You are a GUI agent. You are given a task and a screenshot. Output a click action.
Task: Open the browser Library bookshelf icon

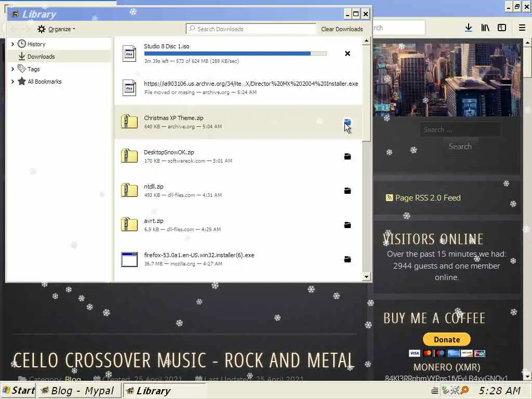(485, 28)
